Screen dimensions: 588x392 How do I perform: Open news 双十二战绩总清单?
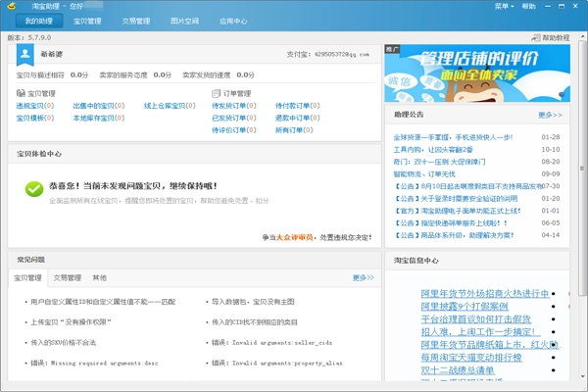457,370
